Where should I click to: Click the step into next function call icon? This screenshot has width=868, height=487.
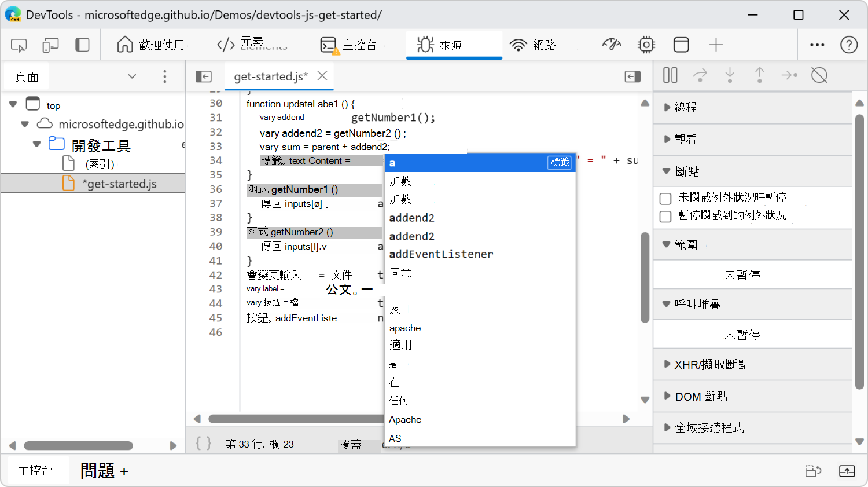click(x=730, y=75)
